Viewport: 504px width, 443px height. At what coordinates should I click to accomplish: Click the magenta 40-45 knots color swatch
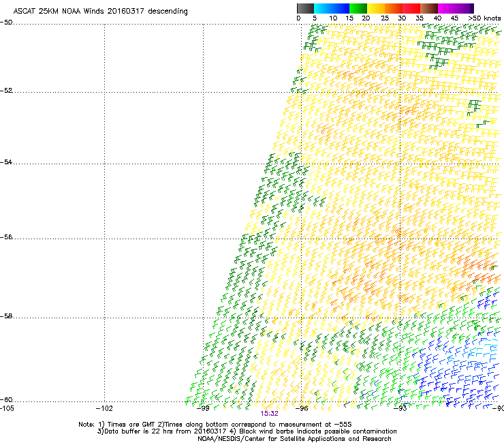coord(447,8)
